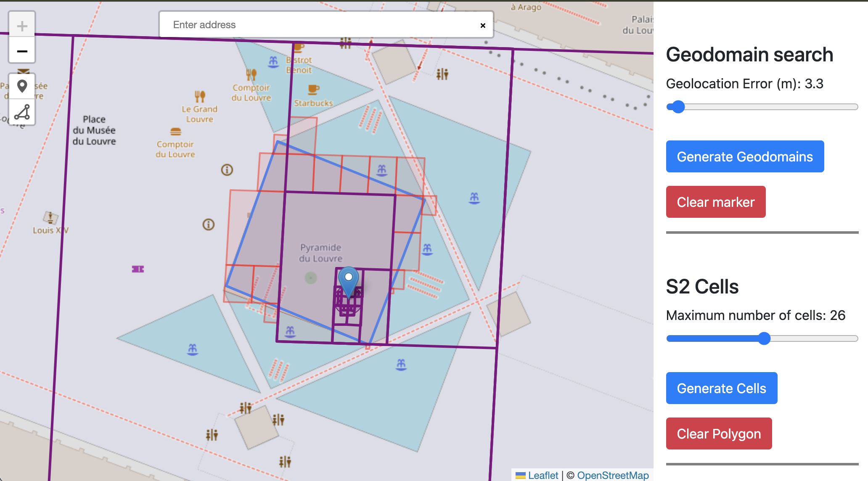The width and height of the screenshot is (868, 481).
Task: Click the purple ticket icon on map
Action: (x=138, y=269)
